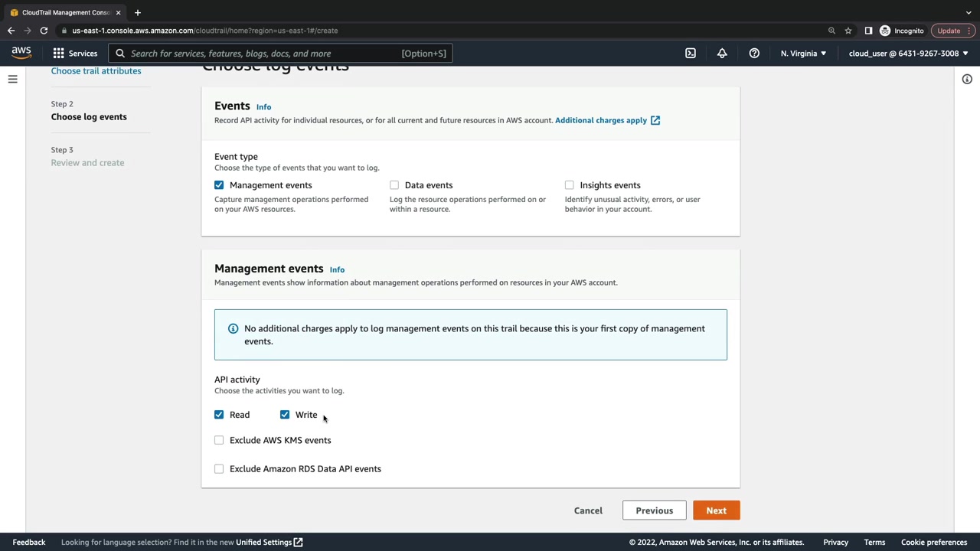Screen dimensions: 980x551
Task: Toggle the browser side panel icon
Action: (868, 31)
